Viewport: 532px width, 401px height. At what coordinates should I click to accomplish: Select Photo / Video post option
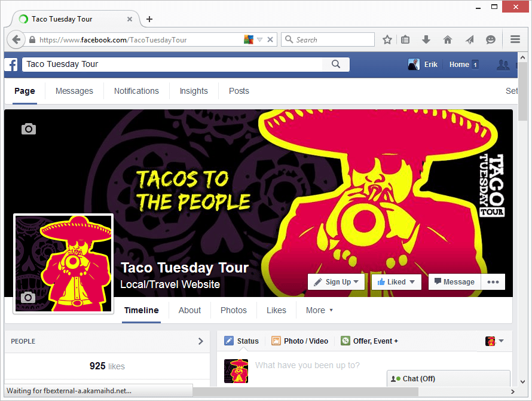(x=300, y=341)
